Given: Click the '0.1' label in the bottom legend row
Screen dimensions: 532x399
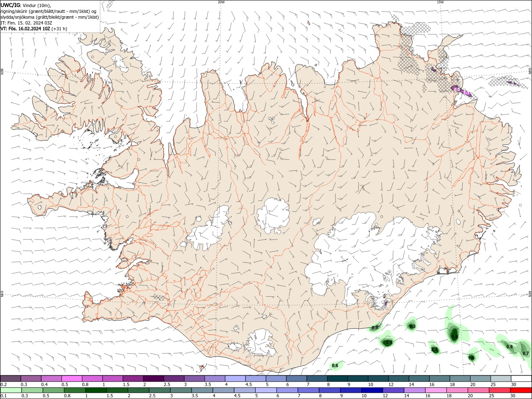Looking at the screenshot, I should click(x=4, y=396).
